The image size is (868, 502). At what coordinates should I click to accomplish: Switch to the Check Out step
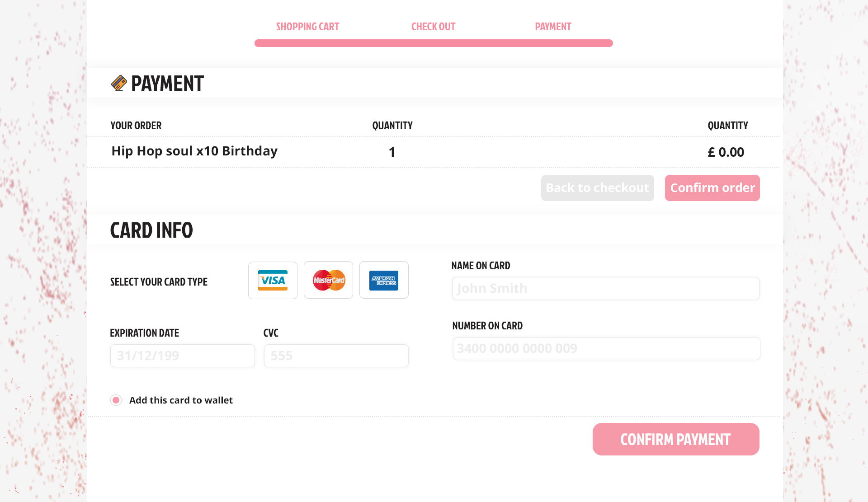pos(433,27)
